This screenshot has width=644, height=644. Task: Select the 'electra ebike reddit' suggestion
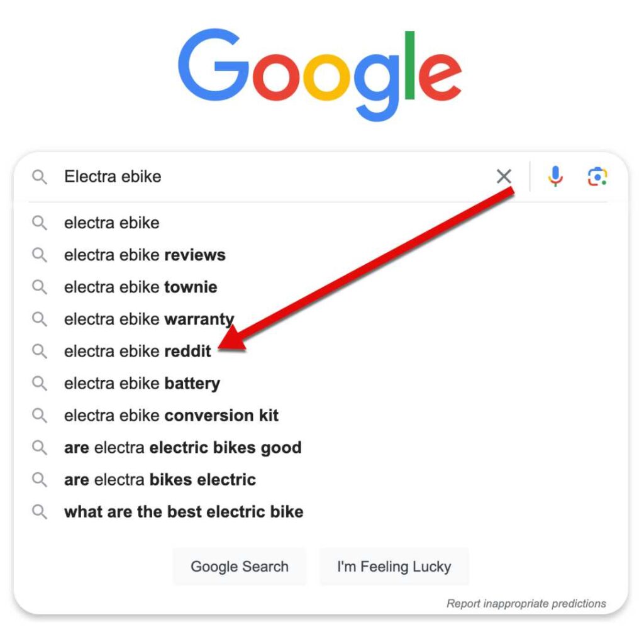point(137,351)
